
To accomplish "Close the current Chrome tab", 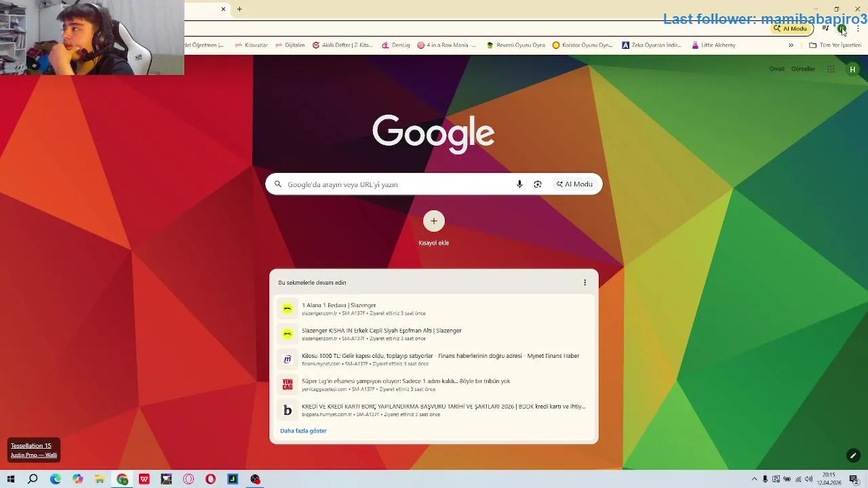I will [223, 9].
